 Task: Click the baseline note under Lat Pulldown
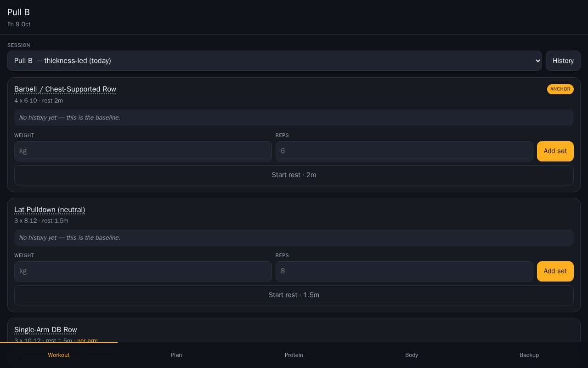coord(294,238)
